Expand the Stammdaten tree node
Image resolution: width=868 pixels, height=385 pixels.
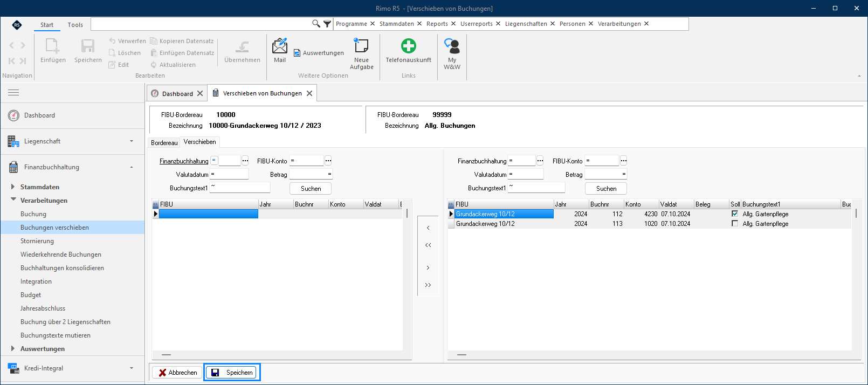(x=13, y=187)
